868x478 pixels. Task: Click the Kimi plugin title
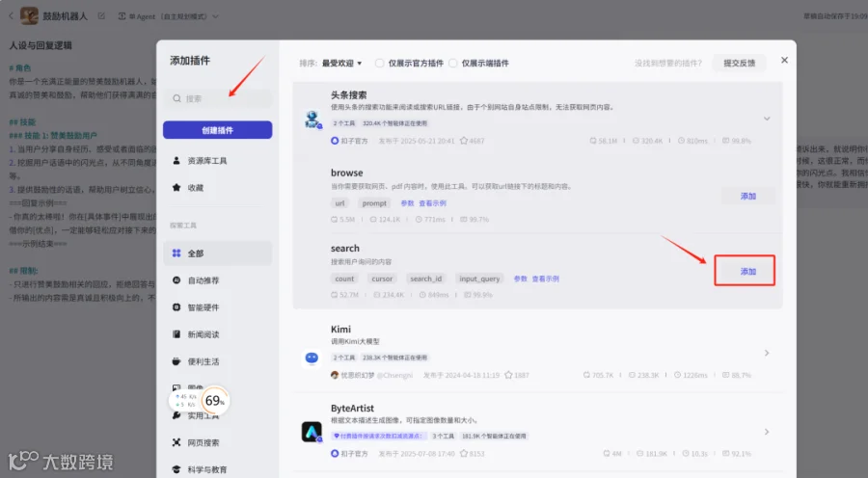point(340,330)
